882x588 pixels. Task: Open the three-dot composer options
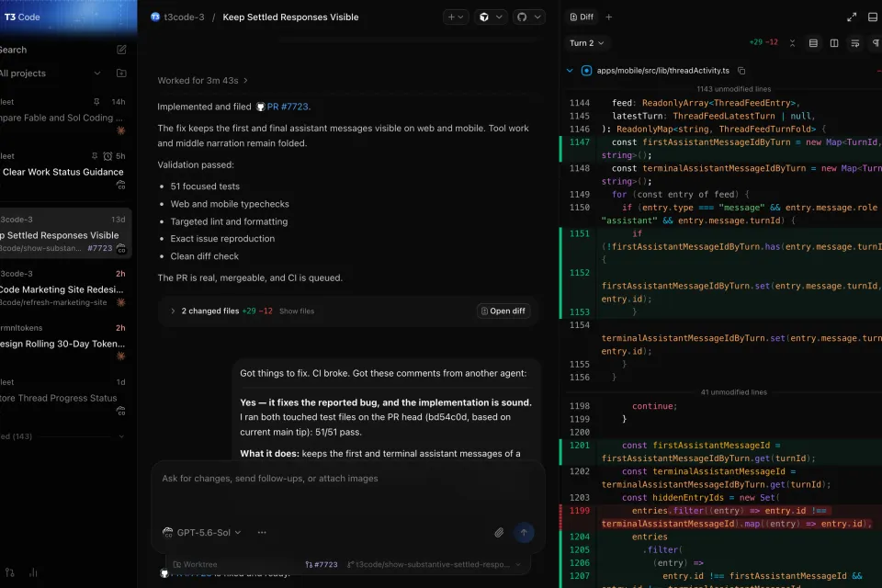[x=262, y=532]
